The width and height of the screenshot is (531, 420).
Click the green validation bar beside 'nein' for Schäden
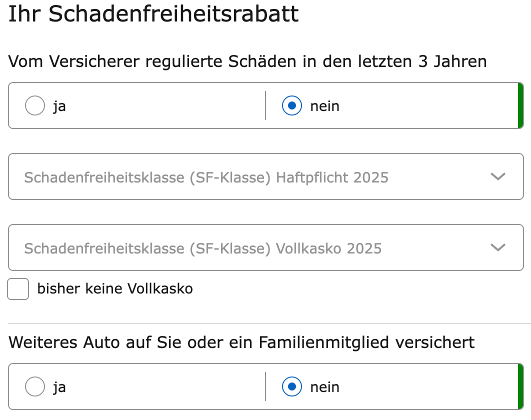click(521, 105)
